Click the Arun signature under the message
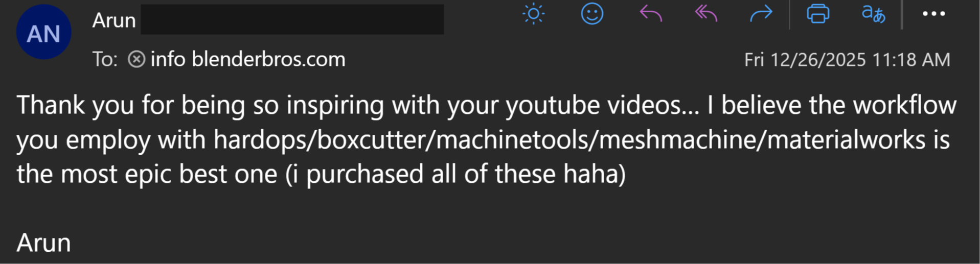980x264 pixels. (43, 243)
